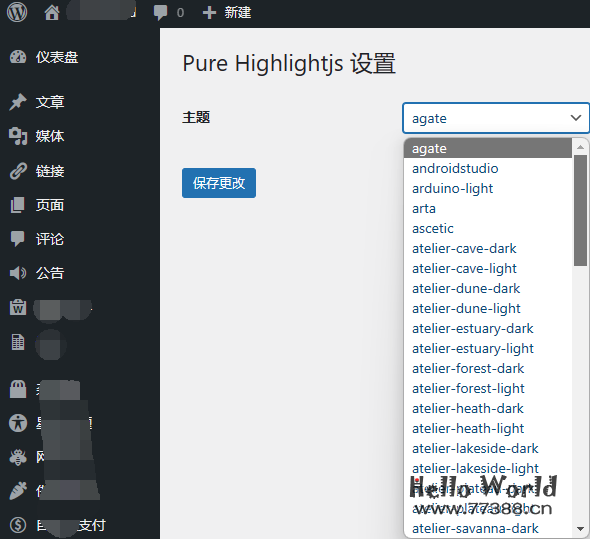
Task: Click the 仪表盘 dashboard gauge icon
Action: pos(18,57)
